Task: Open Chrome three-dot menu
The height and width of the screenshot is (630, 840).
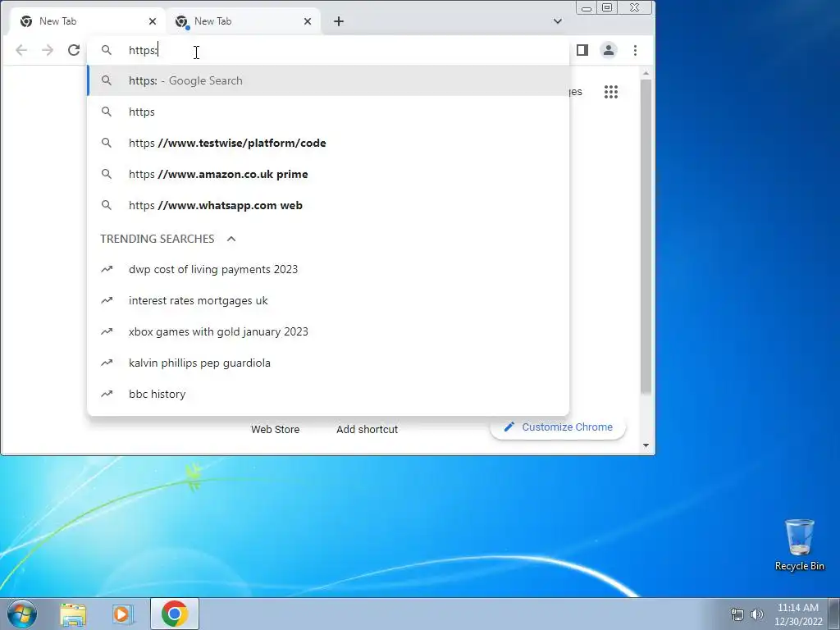Action: point(636,50)
